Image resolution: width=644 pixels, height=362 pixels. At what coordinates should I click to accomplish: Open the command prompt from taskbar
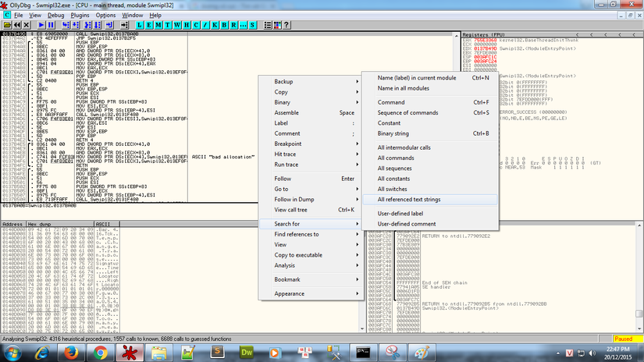pyautogui.click(x=363, y=353)
